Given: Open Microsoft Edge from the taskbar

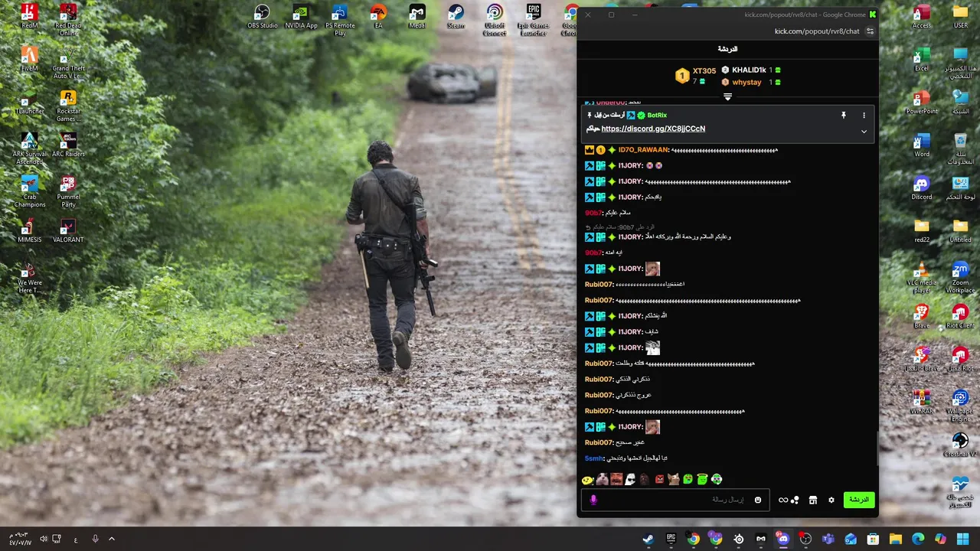Looking at the screenshot, I should [918, 539].
